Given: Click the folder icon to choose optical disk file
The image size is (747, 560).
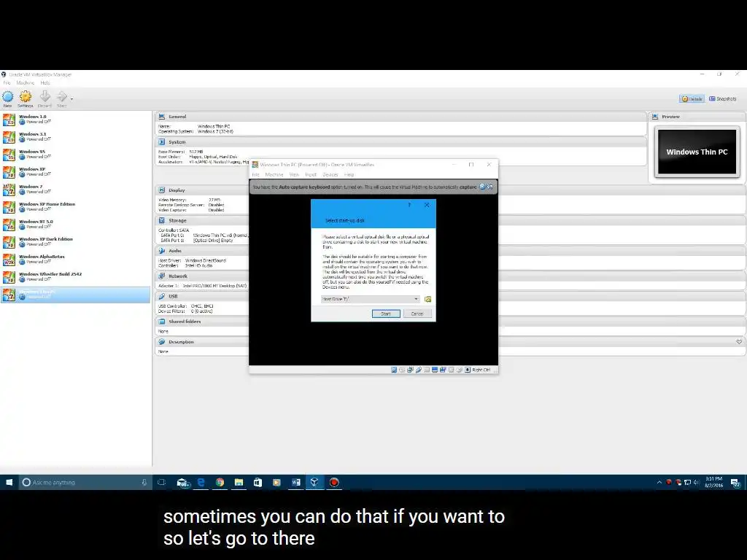Looking at the screenshot, I should click(427, 299).
